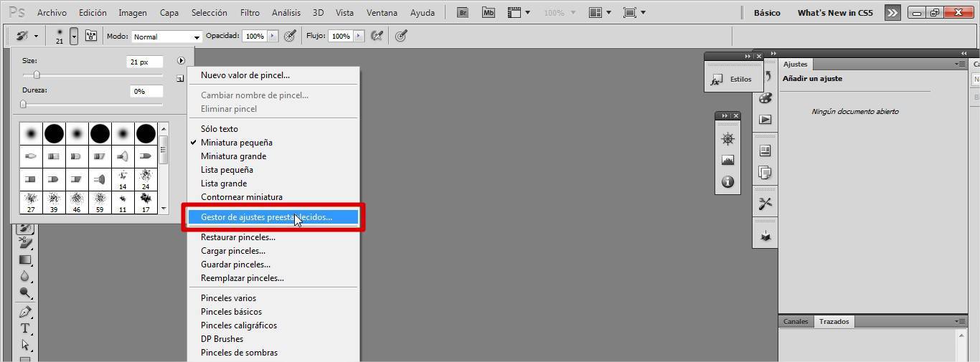Toggle tablet pressure control for opacity

coord(290,36)
